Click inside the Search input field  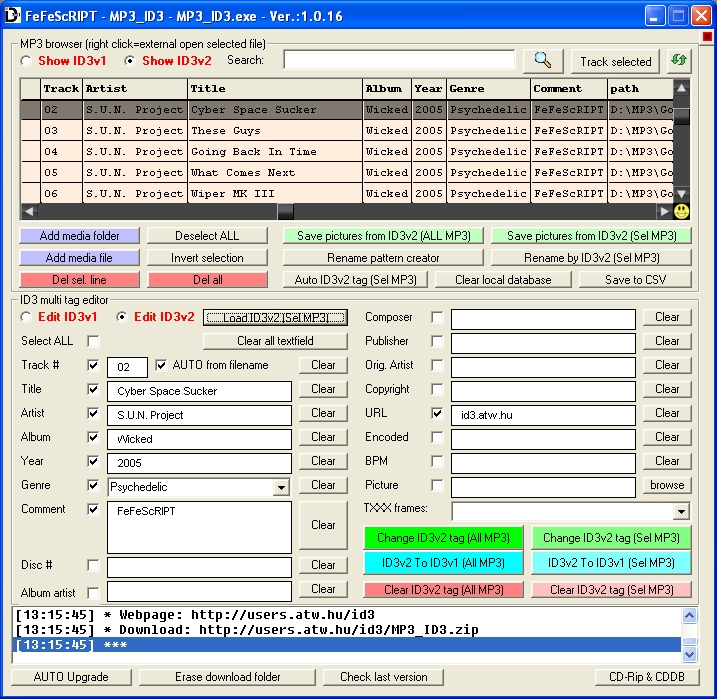pos(399,60)
